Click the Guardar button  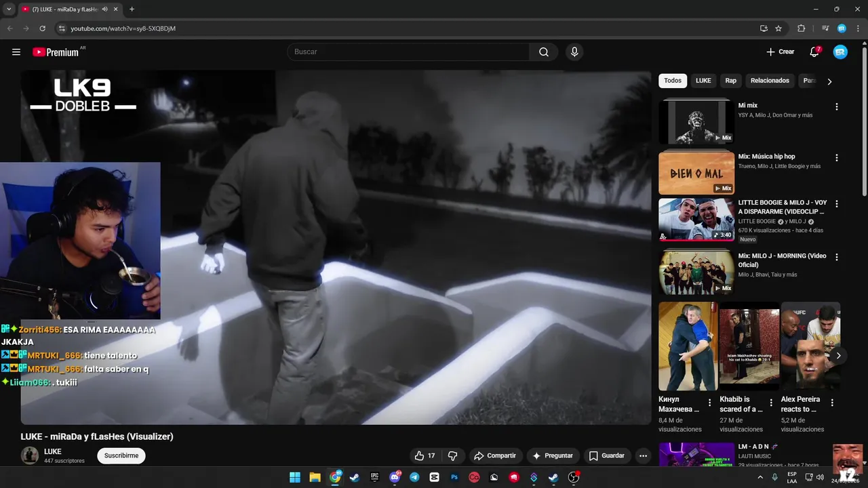coord(607,455)
